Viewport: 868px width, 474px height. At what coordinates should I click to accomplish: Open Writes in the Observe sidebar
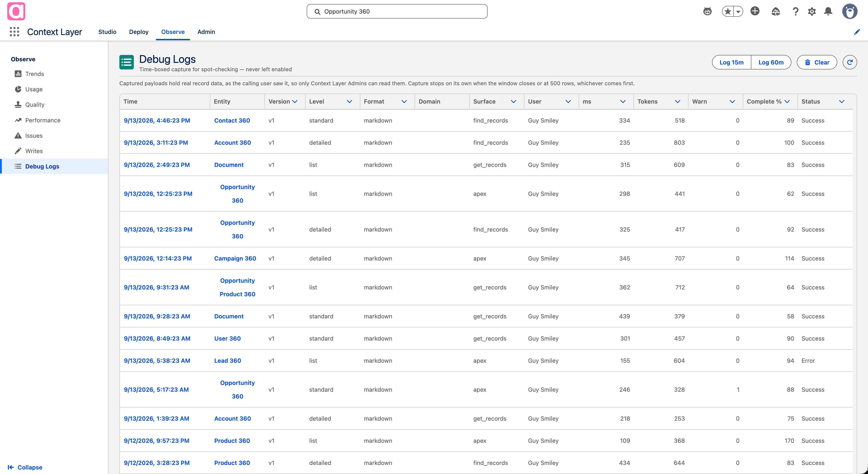point(54,151)
